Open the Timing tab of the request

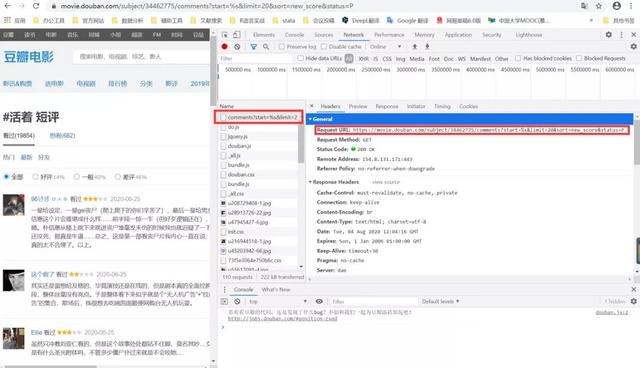[x=442, y=106]
